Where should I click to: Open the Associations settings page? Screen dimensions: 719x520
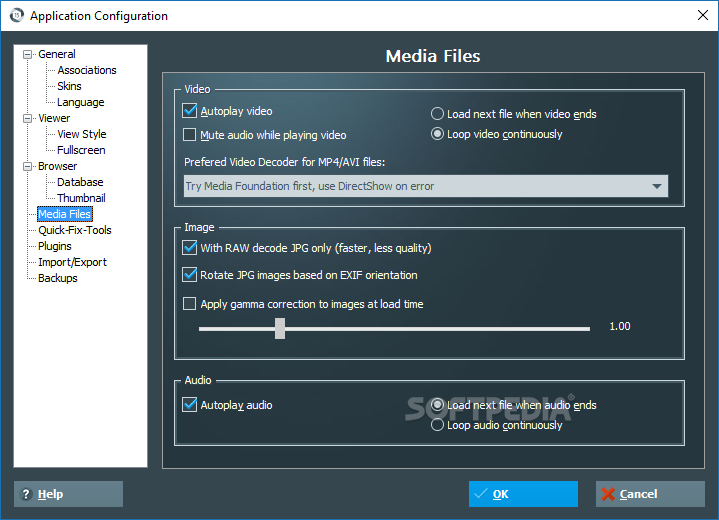click(87, 70)
